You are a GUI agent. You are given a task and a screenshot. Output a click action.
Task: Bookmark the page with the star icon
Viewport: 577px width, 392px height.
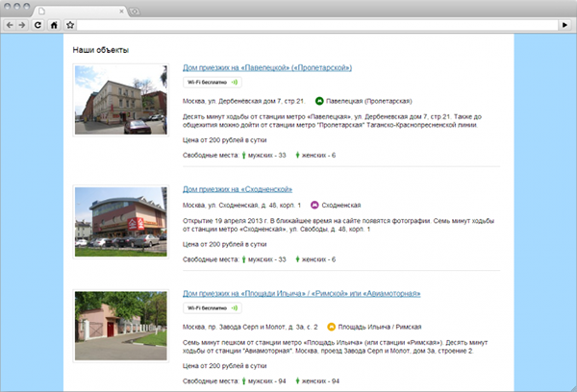pos(70,25)
